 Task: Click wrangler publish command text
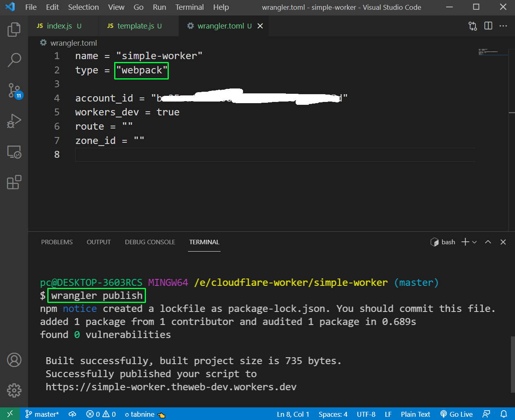click(97, 295)
